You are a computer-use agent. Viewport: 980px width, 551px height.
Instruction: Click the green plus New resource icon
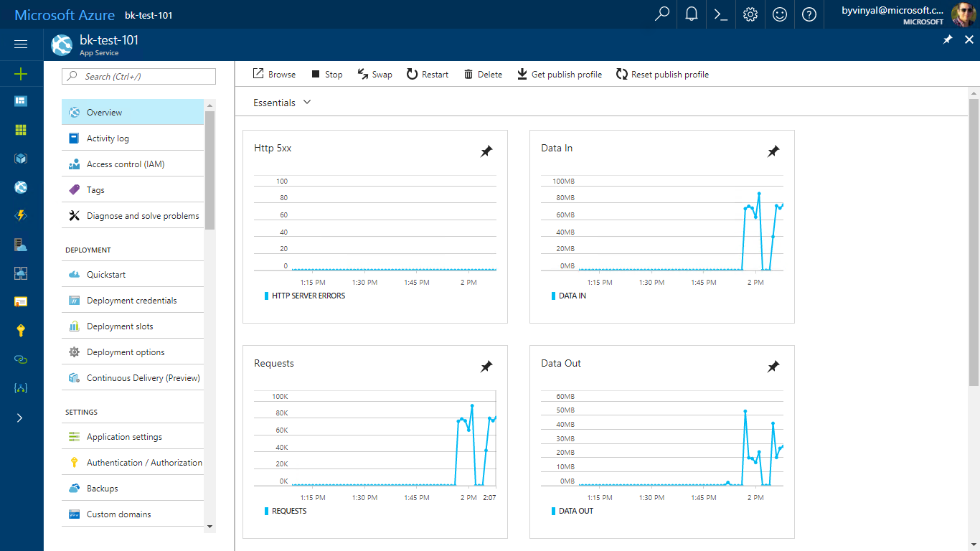[21, 73]
